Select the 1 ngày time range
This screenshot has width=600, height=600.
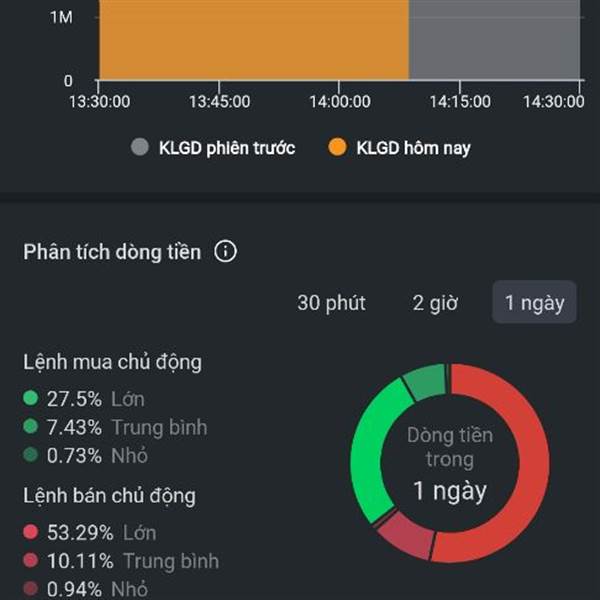click(x=534, y=303)
